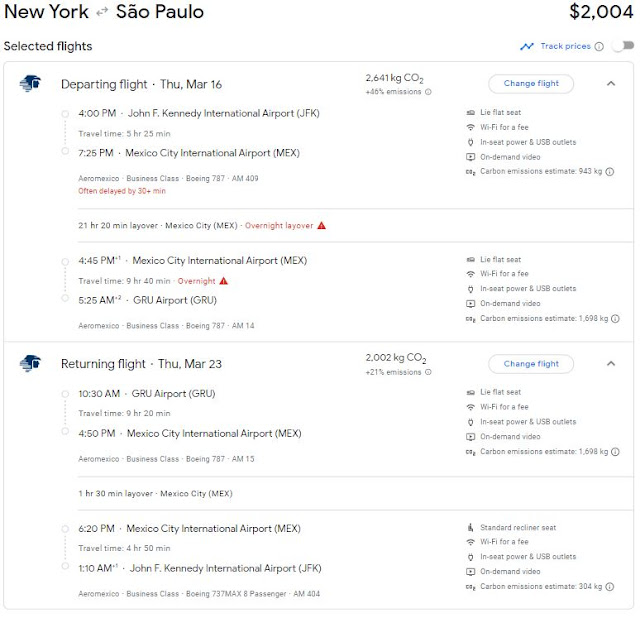640x618 pixels.
Task: Collapse the returning flight details
Action: point(611,364)
